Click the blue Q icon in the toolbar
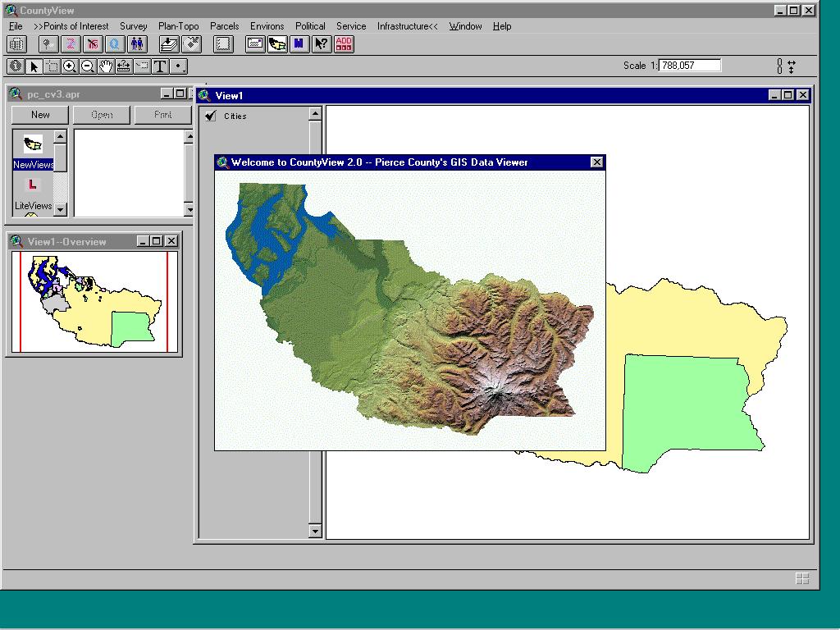The height and width of the screenshot is (630, 840). tap(115, 44)
